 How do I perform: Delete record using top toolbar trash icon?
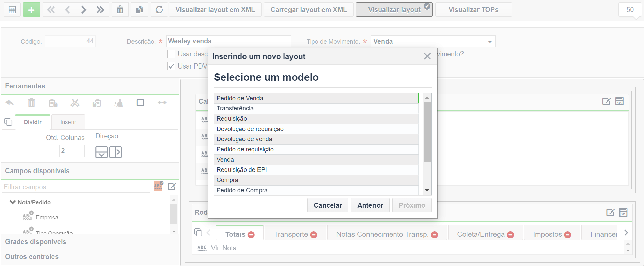tap(120, 10)
